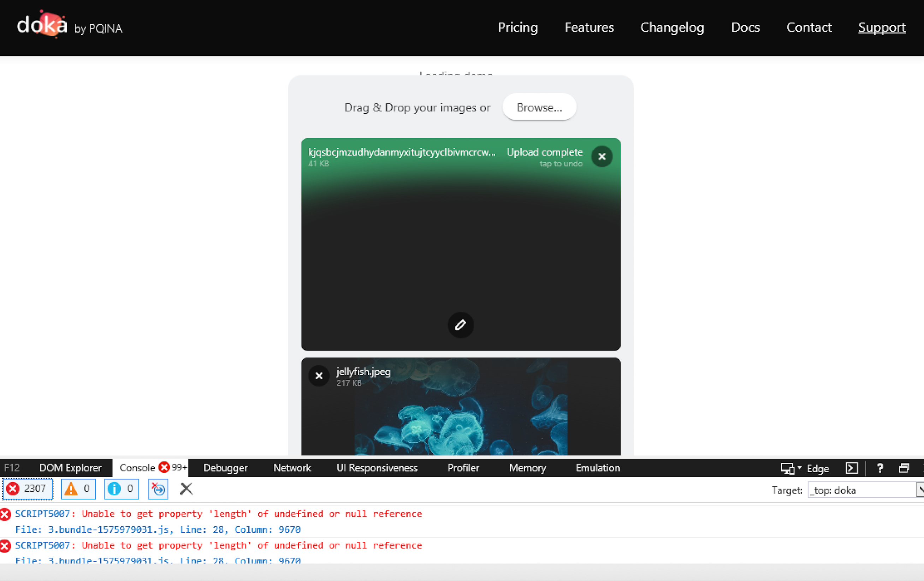Image resolution: width=924 pixels, height=581 pixels.
Task: Click the second SCRIPT5007 error icon
Action: (5, 546)
